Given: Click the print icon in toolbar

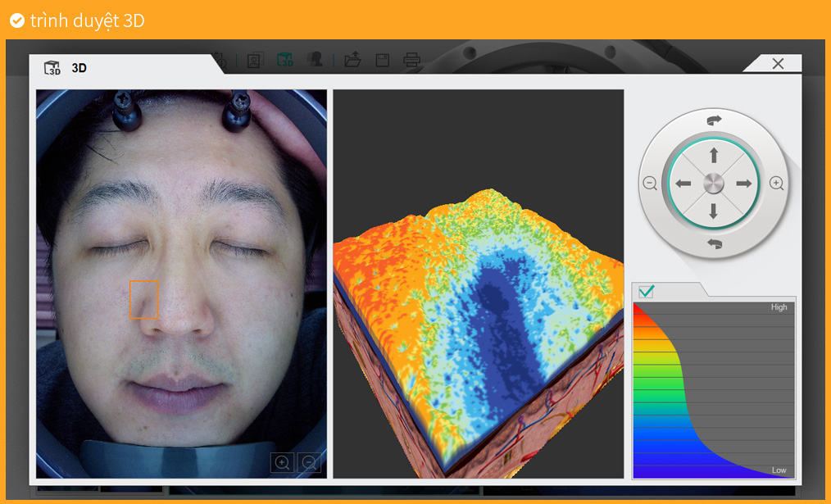Looking at the screenshot, I should coord(411,60).
